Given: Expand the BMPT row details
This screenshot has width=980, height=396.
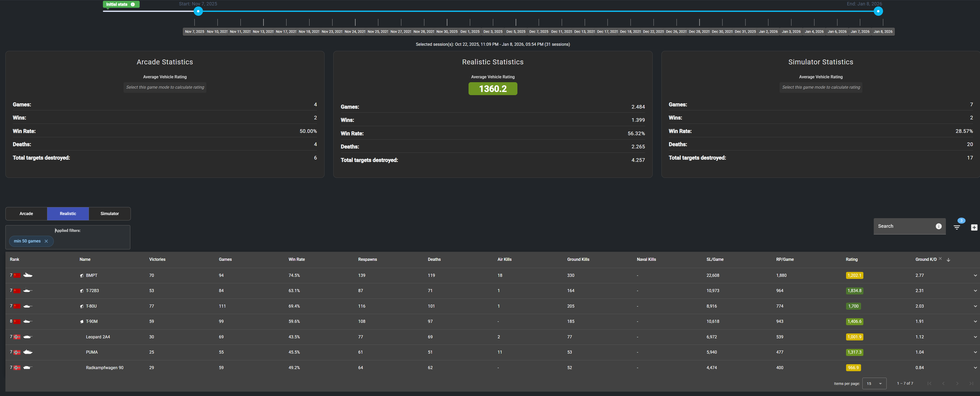Looking at the screenshot, I should pyautogui.click(x=975, y=275).
